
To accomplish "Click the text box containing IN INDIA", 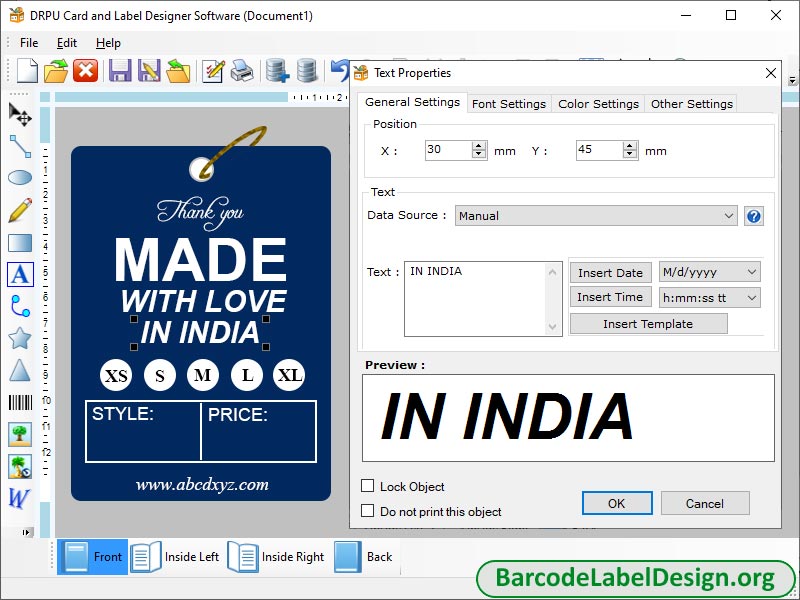I will coord(476,299).
